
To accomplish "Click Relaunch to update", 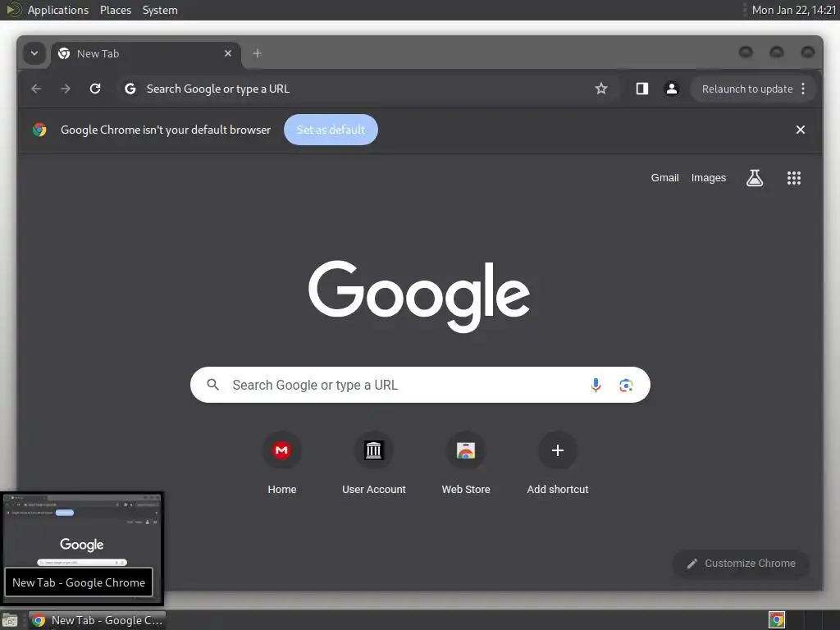I will pyautogui.click(x=746, y=89).
